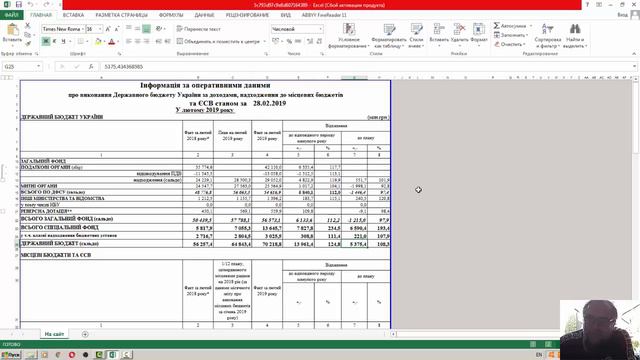The width and height of the screenshot is (640, 360).
Task: Click the Undo arrow in quick access toolbar
Action: (31, 4)
